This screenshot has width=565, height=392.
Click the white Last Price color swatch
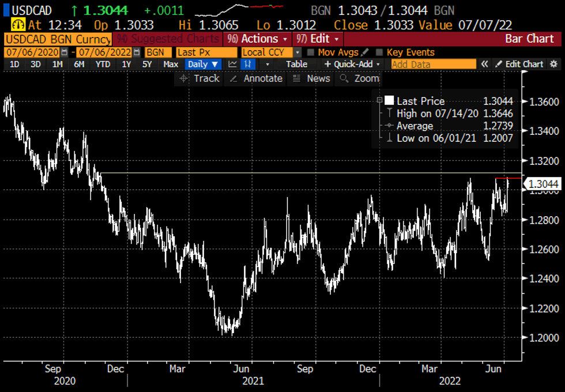click(389, 101)
